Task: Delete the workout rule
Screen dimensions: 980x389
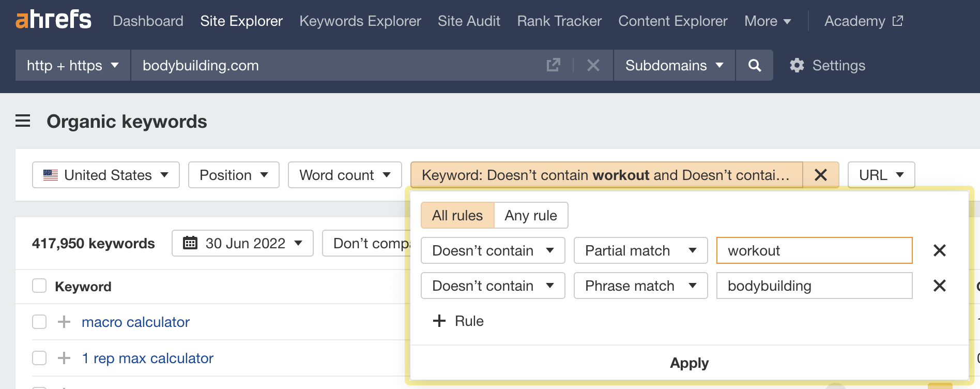Action: (x=940, y=250)
